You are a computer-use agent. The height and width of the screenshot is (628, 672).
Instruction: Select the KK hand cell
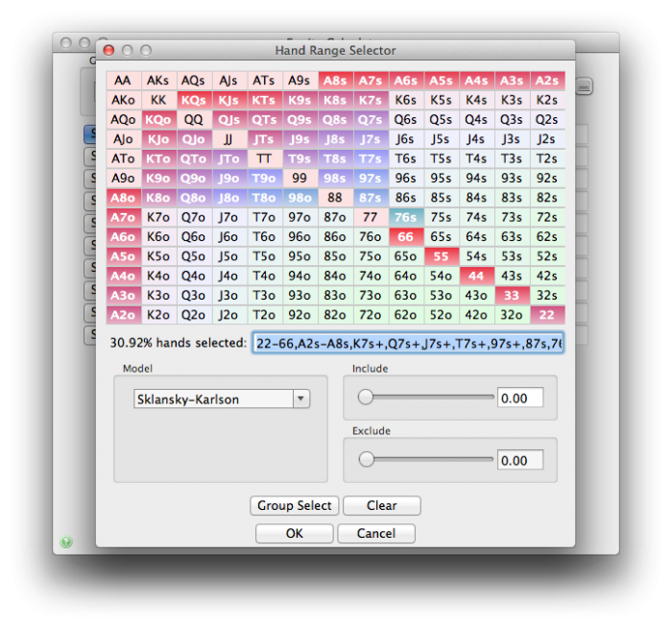[x=158, y=100]
